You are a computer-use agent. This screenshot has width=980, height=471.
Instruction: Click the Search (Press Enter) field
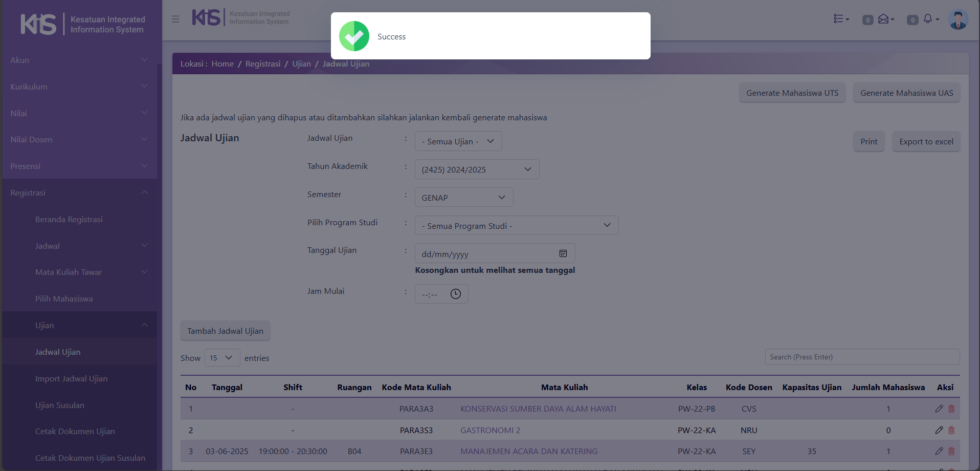coord(862,357)
